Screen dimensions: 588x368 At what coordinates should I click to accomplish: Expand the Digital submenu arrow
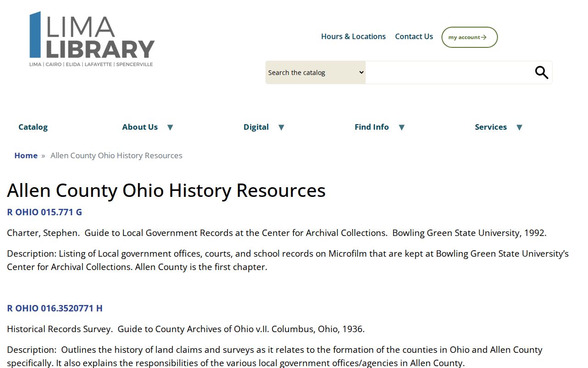coord(282,127)
